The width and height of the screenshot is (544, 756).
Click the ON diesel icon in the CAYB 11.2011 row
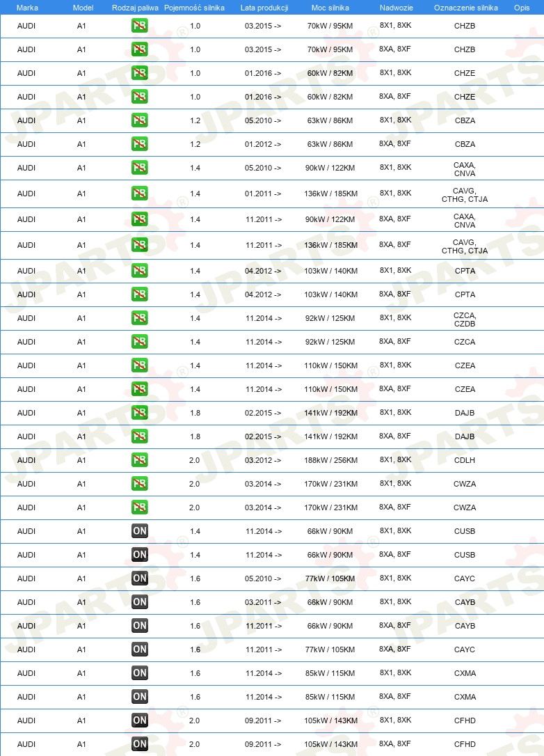(x=140, y=625)
